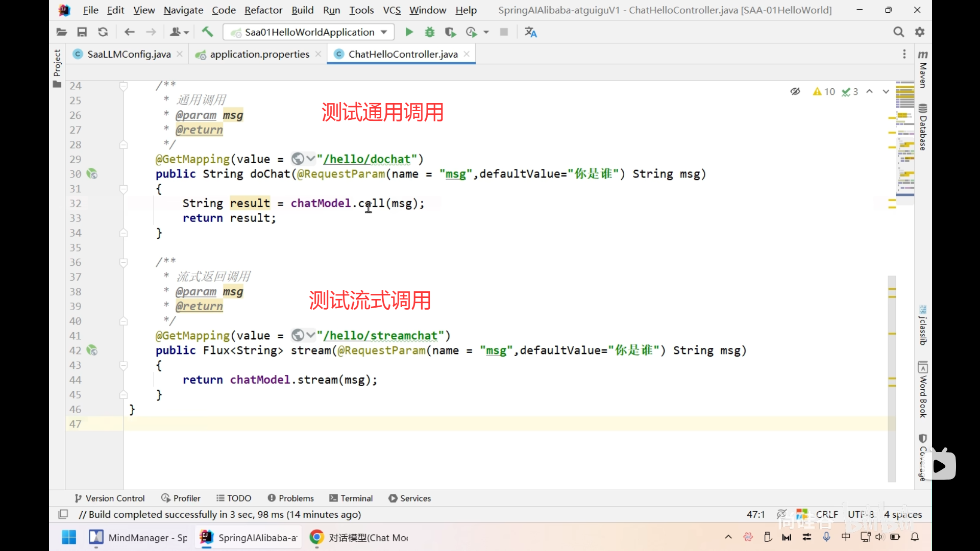The height and width of the screenshot is (551, 980).
Task: Open Search Everywhere magnifier icon
Action: [898, 32]
